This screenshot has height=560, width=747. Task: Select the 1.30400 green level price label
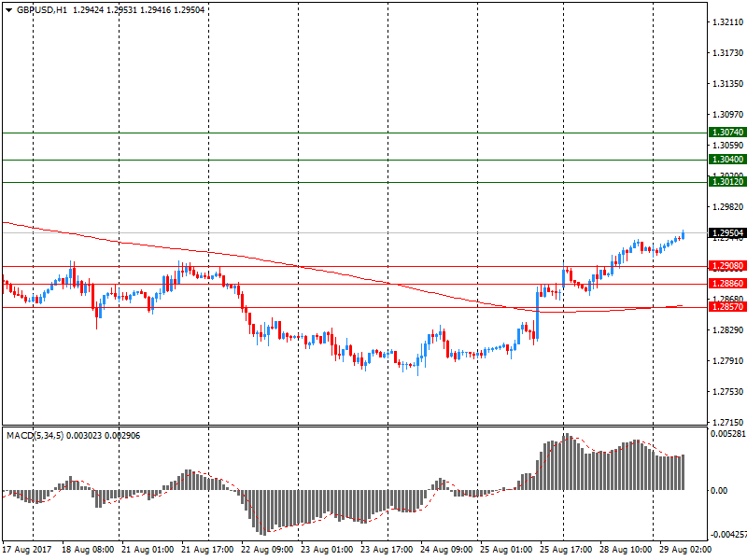click(727, 160)
